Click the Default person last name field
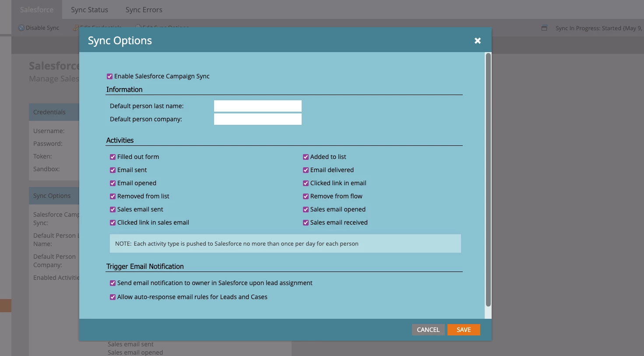 click(x=257, y=106)
